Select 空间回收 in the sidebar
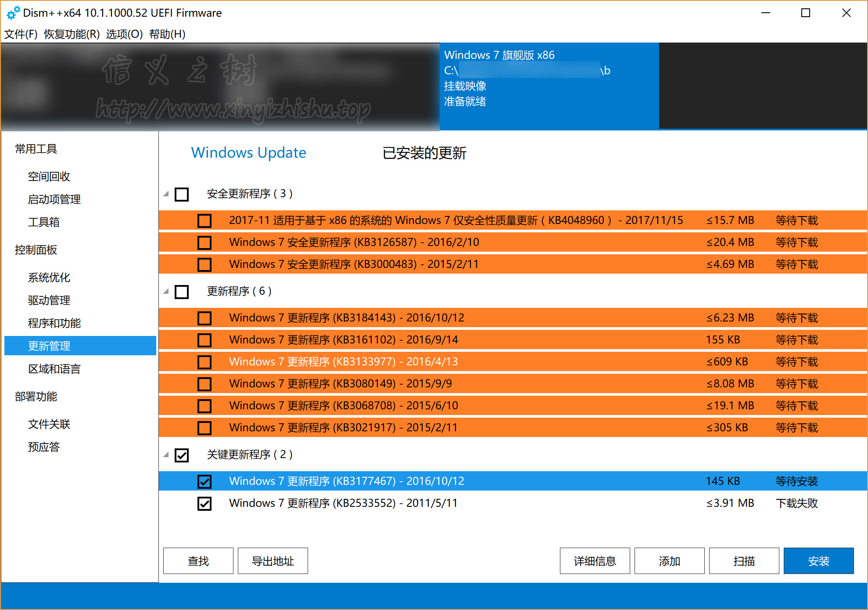Screen dimensions: 868x610 coord(49,177)
